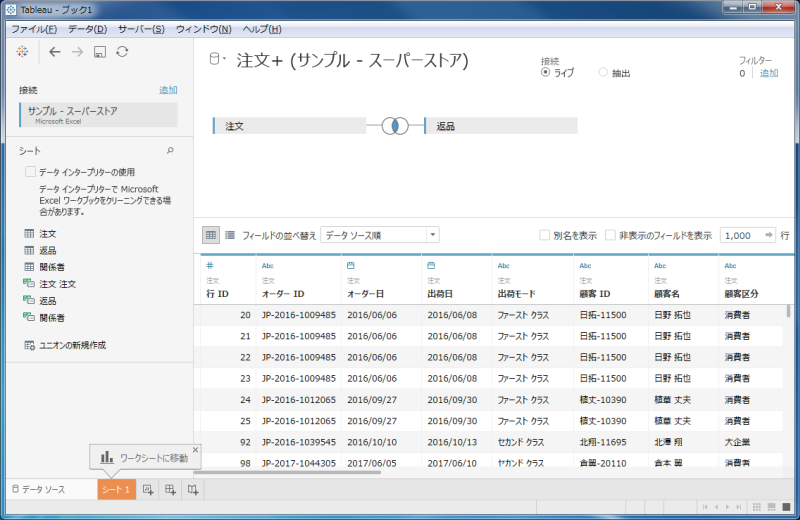Click the number type icon above 行 ID

click(x=210, y=265)
